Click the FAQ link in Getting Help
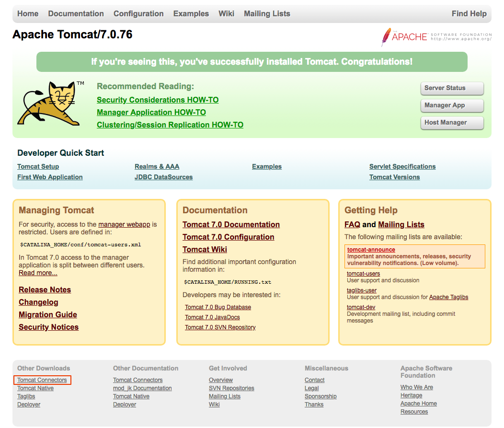This screenshot has height=428, width=504. click(352, 225)
